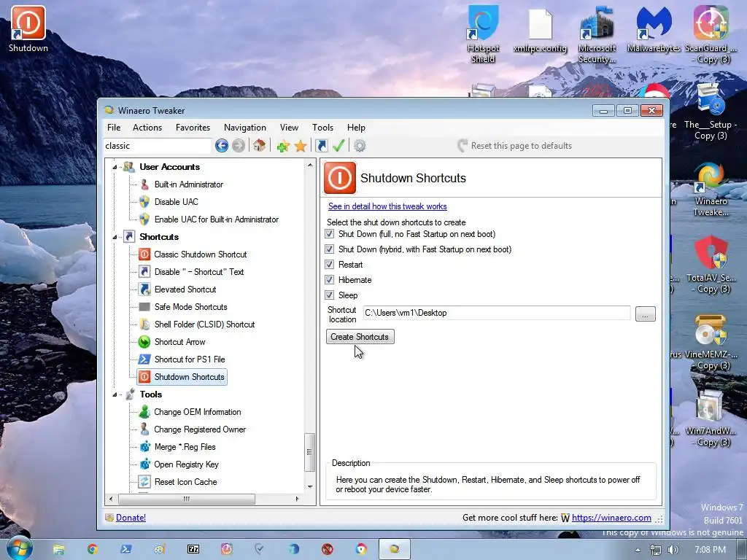Open the Navigation menu
This screenshot has width=747, height=560.
click(245, 127)
